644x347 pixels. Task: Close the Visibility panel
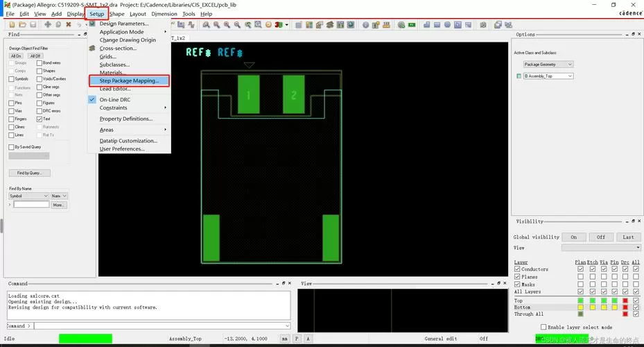tap(639, 221)
